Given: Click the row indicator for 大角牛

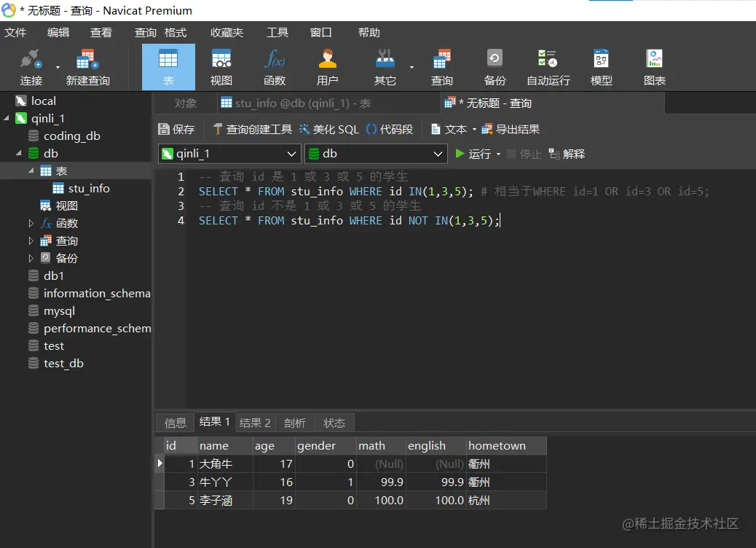Looking at the screenshot, I should pos(160,463).
